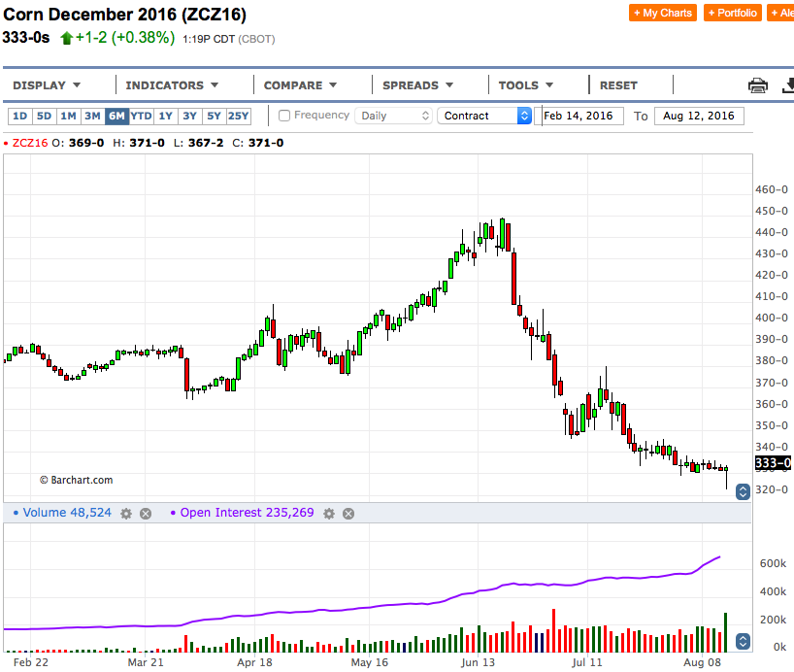Open the TOOLS menu

[526, 85]
